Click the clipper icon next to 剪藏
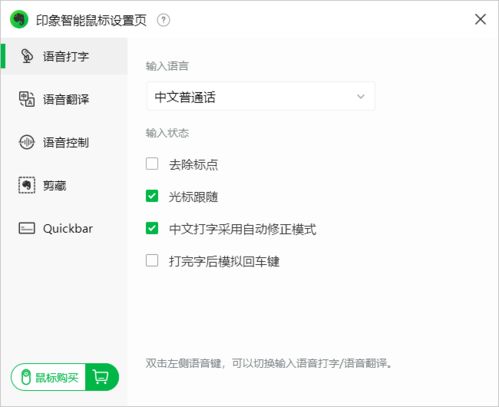499x407 pixels. (27, 185)
